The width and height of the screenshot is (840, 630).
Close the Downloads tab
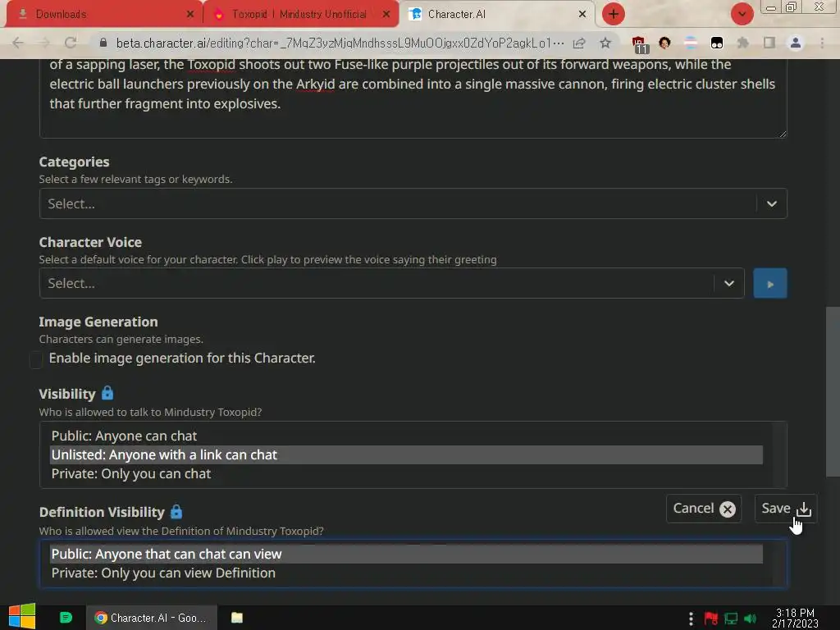tap(190, 15)
